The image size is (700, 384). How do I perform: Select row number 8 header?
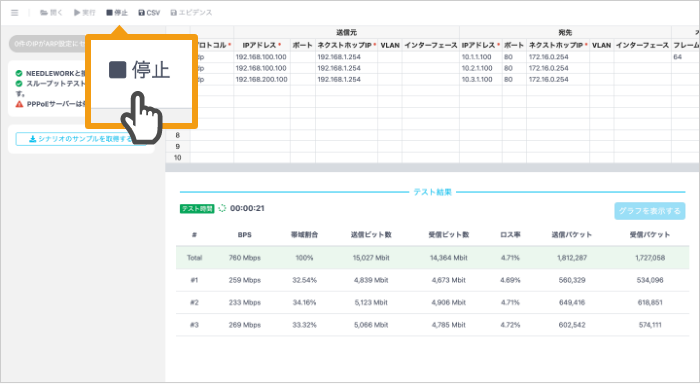(x=178, y=135)
